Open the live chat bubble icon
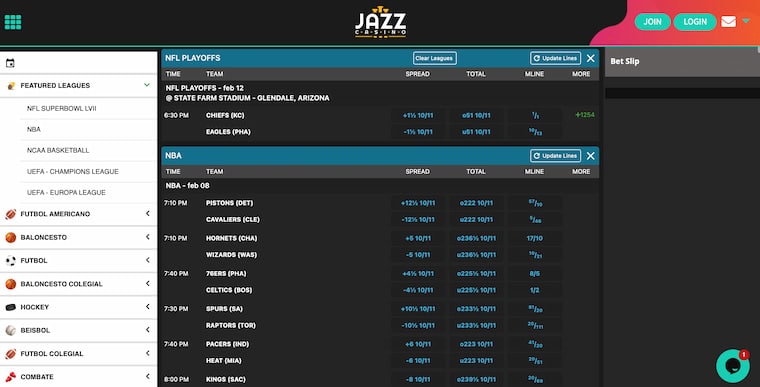This screenshot has height=387, width=760. [733, 366]
